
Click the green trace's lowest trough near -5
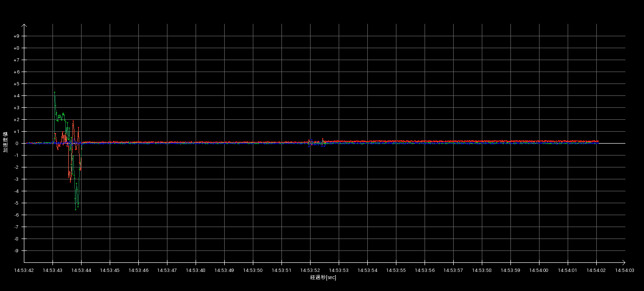click(x=75, y=209)
